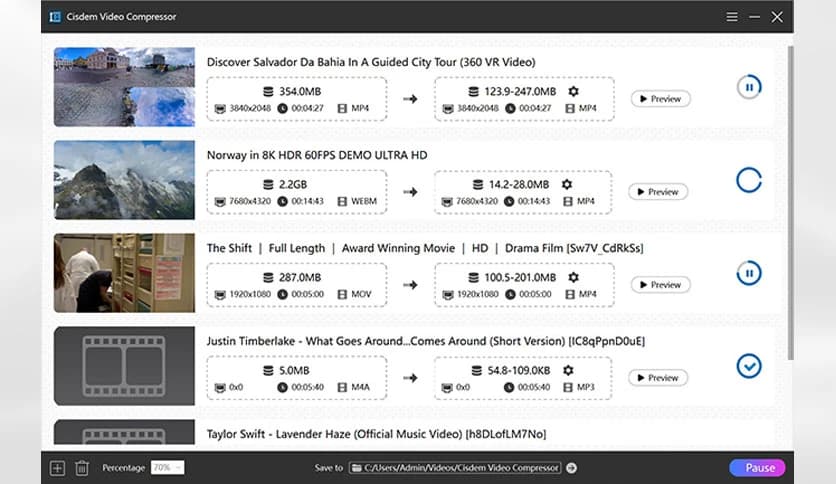Preview the Salvador Da Bahia video
The width and height of the screenshot is (836, 484).
click(661, 99)
